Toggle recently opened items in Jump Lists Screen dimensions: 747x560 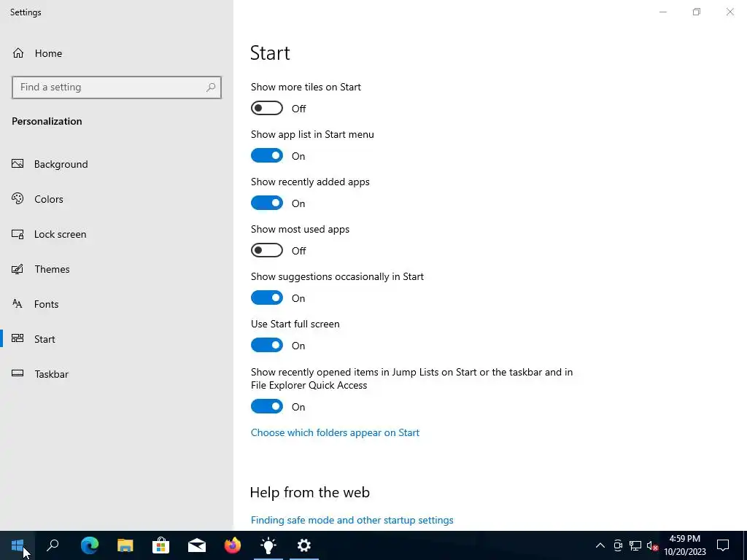tap(267, 406)
